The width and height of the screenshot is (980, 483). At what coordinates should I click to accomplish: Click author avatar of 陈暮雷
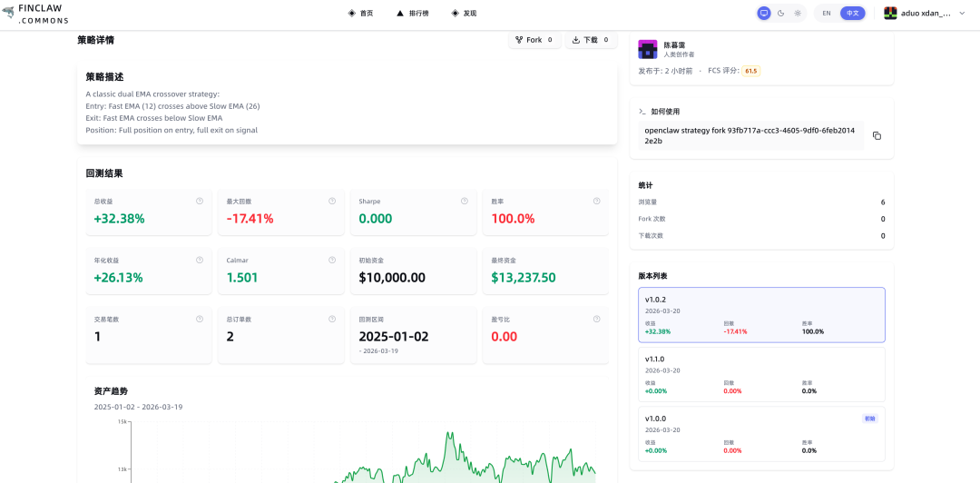[x=647, y=49]
